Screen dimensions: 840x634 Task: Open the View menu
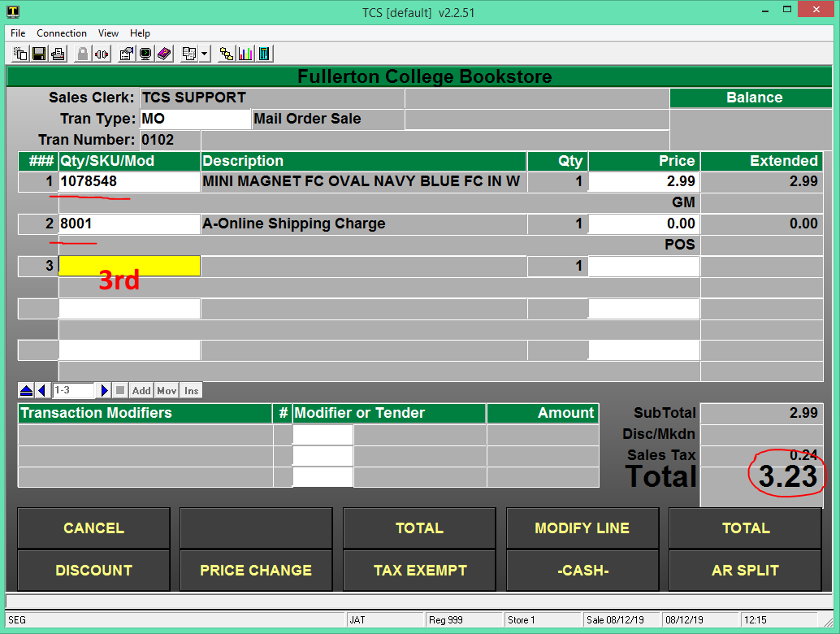pos(108,33)
